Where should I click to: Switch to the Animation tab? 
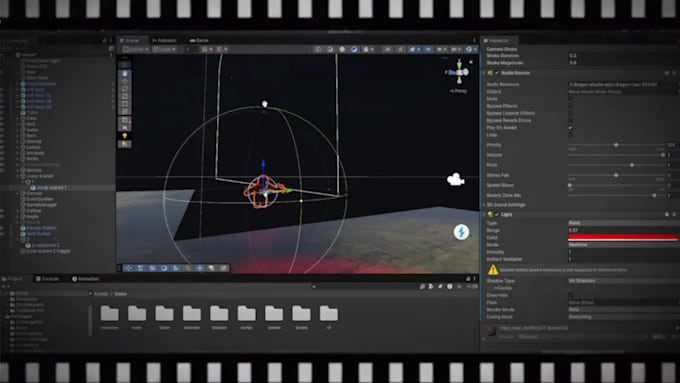point(86,279)
